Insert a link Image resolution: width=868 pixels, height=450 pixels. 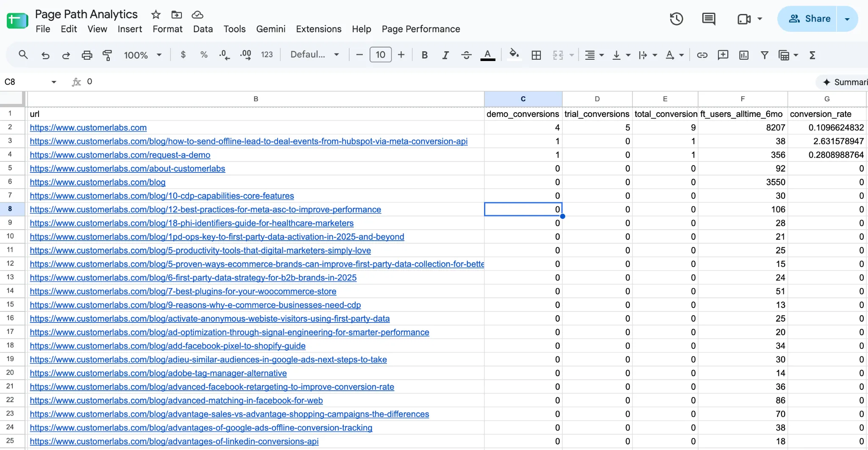click(702, 55)
